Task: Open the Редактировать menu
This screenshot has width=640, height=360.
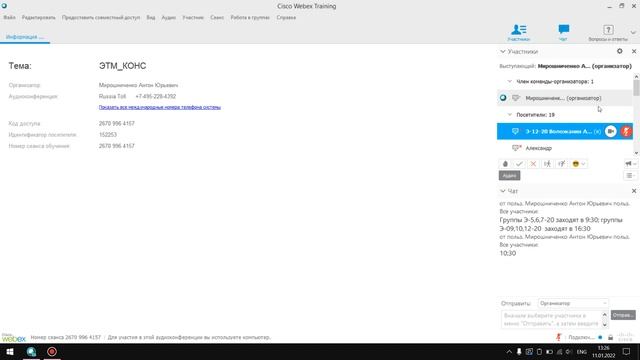Action: click(x=39, y=18)
